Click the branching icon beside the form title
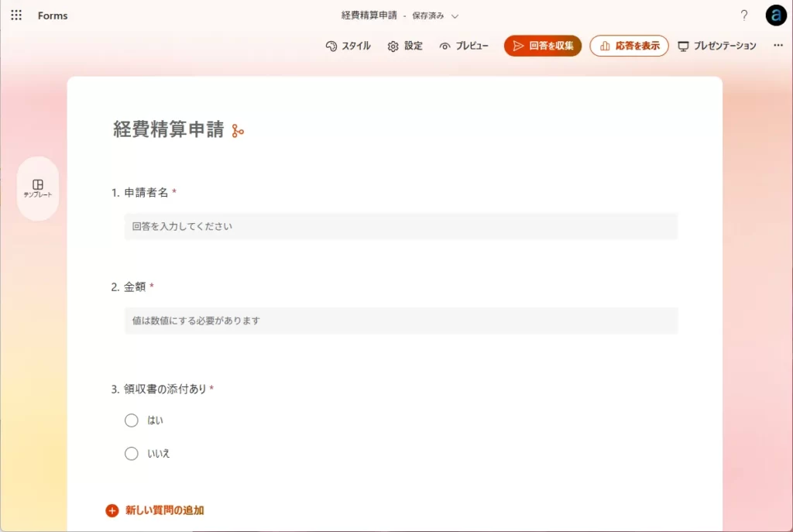This screenshot has height=532, width=793. click(x=236, y=130)
